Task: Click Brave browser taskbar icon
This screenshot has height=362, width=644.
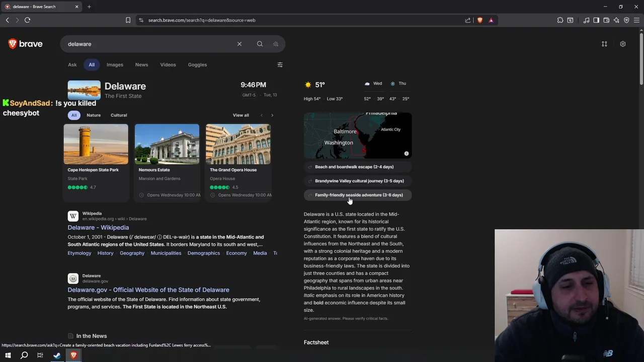Action: [73, 355]
